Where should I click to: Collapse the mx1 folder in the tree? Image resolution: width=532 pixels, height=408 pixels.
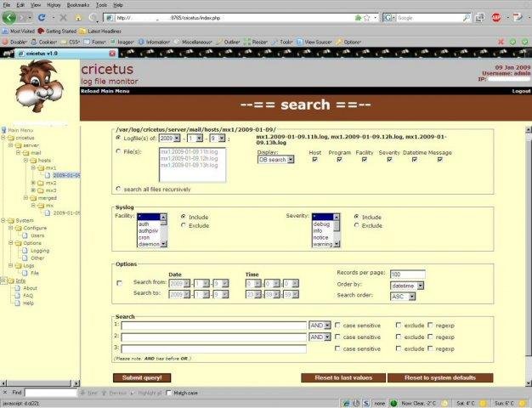(x=33, y=167)
